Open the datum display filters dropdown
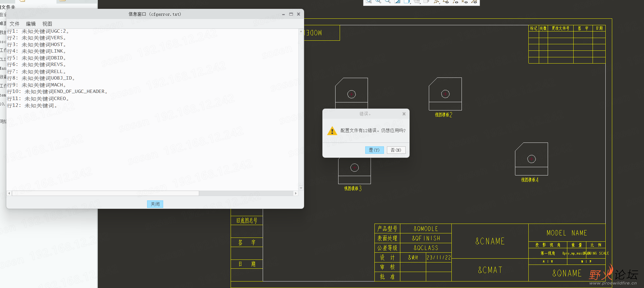 point(437,1)
